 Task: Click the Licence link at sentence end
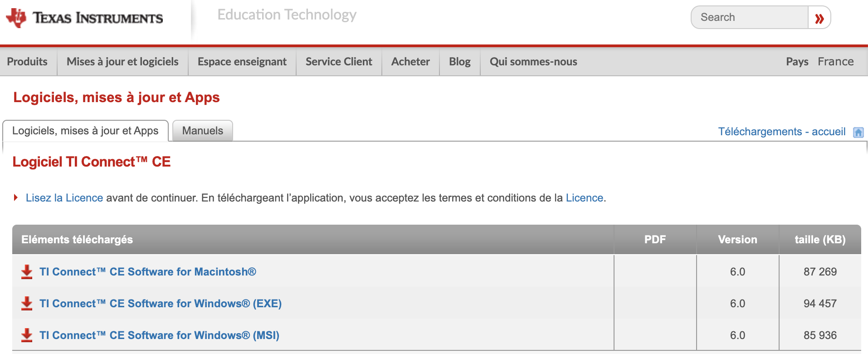[x=585, y=198]
